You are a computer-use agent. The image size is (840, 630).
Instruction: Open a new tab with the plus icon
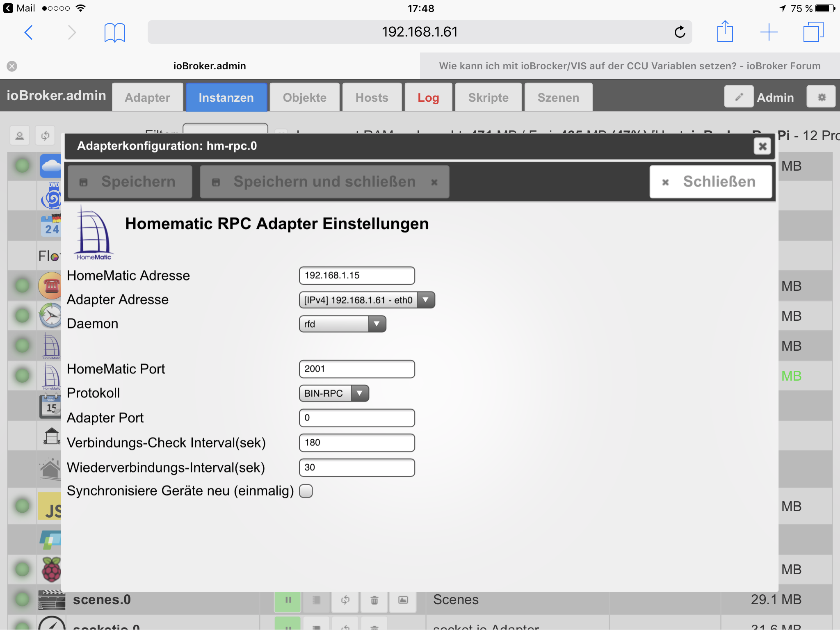pyautogui.click(x=769, y=32)
